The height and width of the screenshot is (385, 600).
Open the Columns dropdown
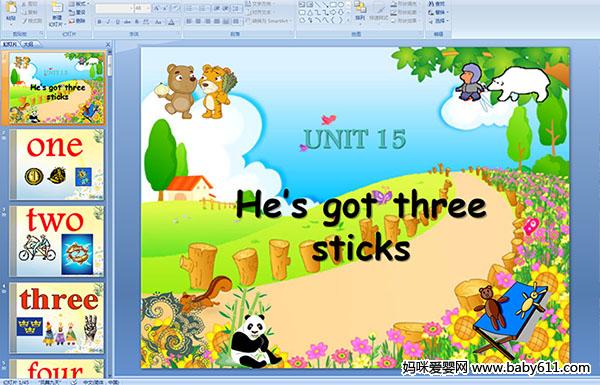(x=236, y=21)
